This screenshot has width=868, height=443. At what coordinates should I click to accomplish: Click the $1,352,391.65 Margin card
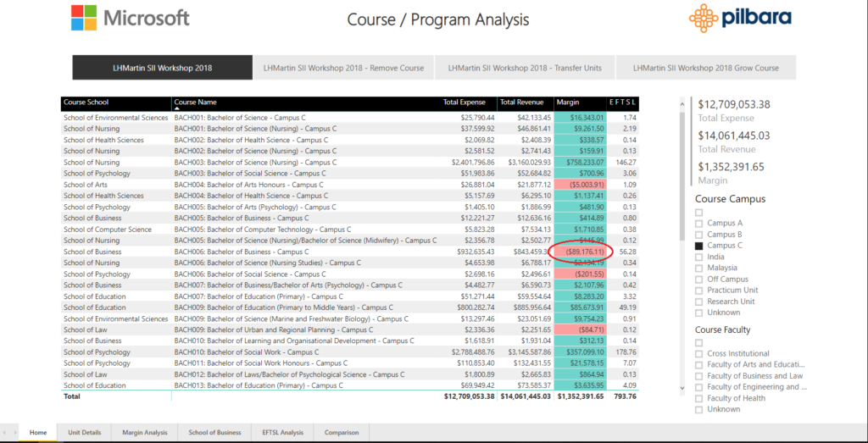[x=731, y=173]
